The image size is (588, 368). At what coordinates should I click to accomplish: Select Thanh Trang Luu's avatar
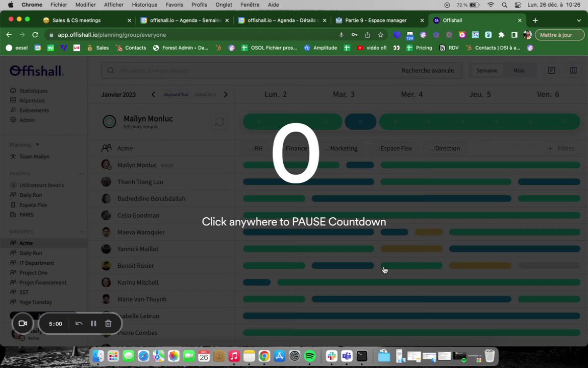click(106, 182)
